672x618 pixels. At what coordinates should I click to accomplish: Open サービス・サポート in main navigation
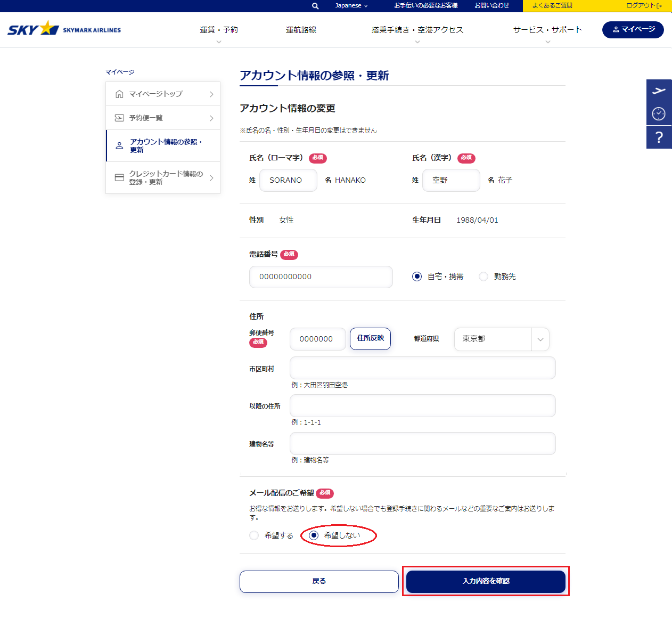tap(547, 30)
